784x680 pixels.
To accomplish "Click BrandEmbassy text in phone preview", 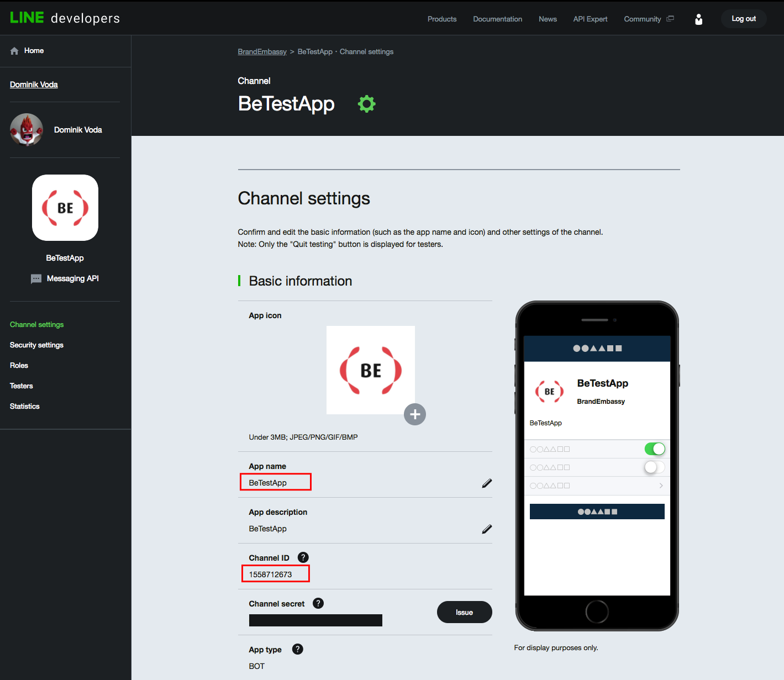I will [601, 402].
